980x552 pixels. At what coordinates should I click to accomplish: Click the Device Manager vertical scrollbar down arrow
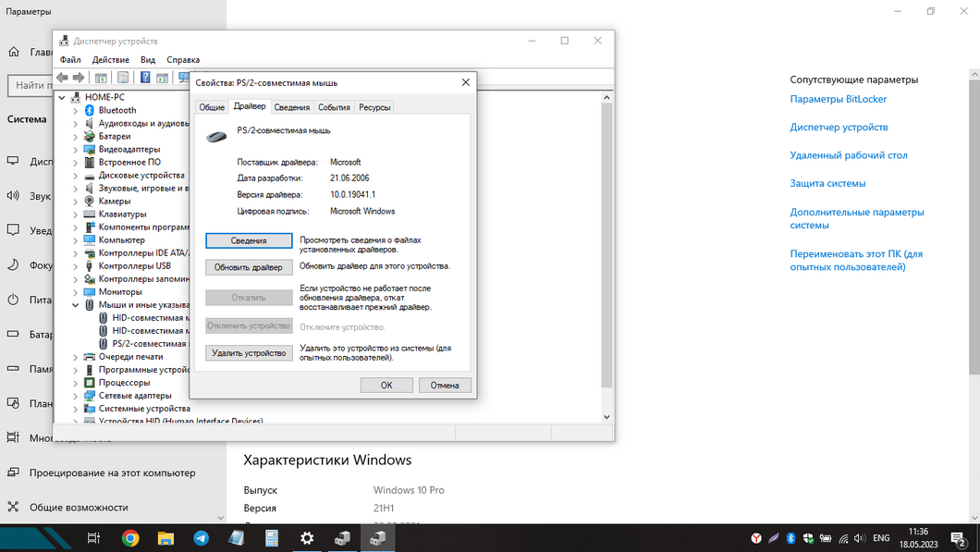tap(606, 417)
